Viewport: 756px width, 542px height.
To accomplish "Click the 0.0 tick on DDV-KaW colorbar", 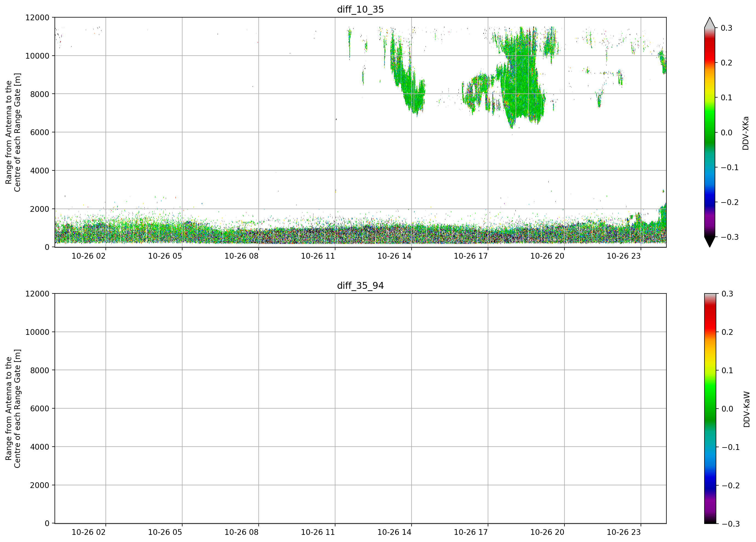I will (x=727, y=409).
